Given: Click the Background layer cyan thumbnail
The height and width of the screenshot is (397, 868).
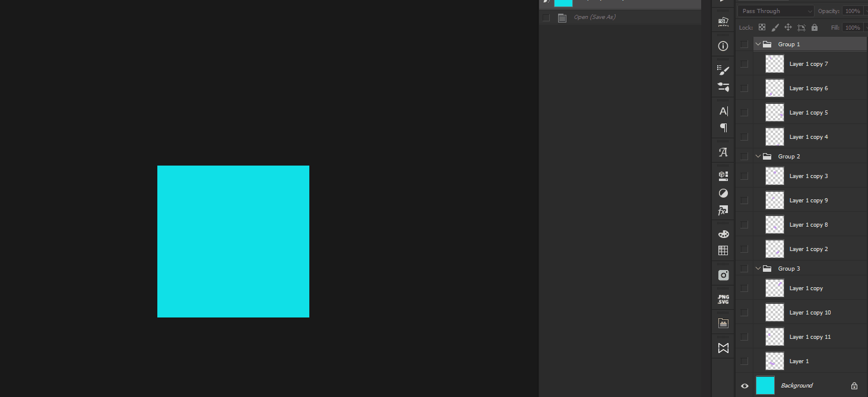Looking at the screenshot, I should point(765,385).
